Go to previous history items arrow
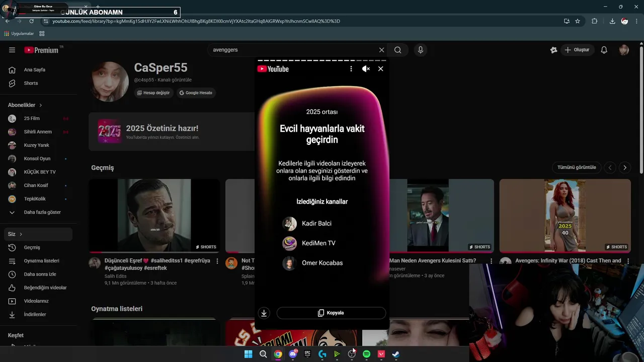The image size is (644, 362). (x=610, y=167)
